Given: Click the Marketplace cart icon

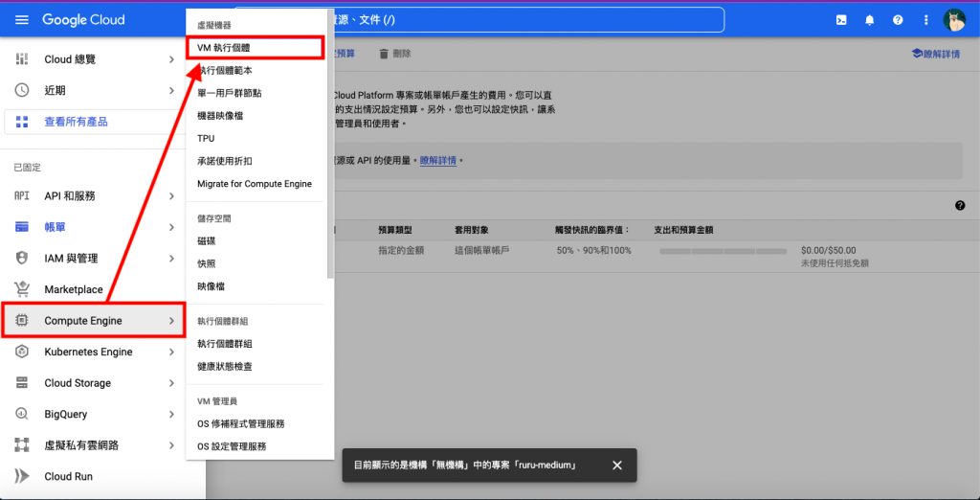Looking at the screenshot, I should [x=22, y=289].
